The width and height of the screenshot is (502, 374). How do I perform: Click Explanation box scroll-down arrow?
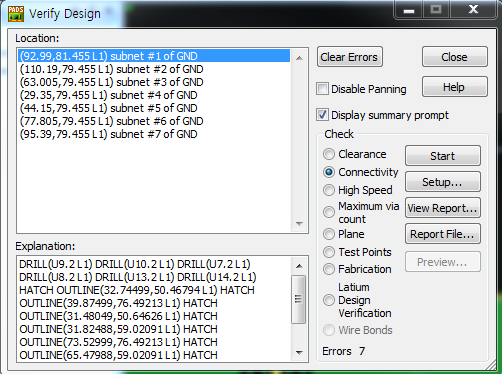pyautogui.click(x=299, y=352)
